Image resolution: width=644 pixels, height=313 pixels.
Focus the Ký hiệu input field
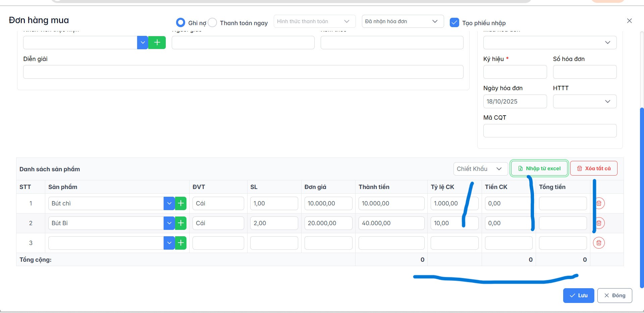[x=515, y=72]
